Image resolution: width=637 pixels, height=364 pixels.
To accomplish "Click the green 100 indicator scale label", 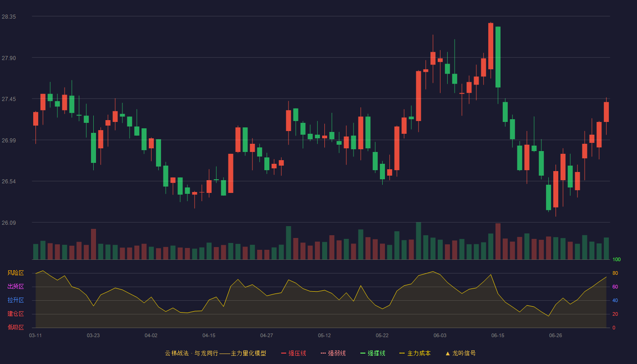I will (x=617, y=259).
